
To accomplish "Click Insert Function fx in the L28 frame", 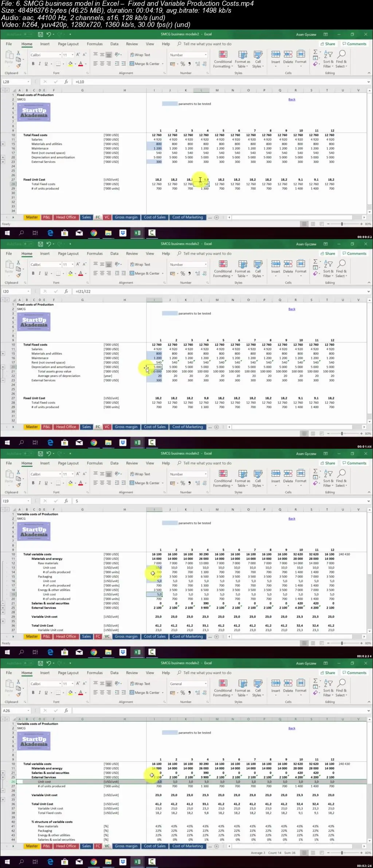I will coord(66,82).
